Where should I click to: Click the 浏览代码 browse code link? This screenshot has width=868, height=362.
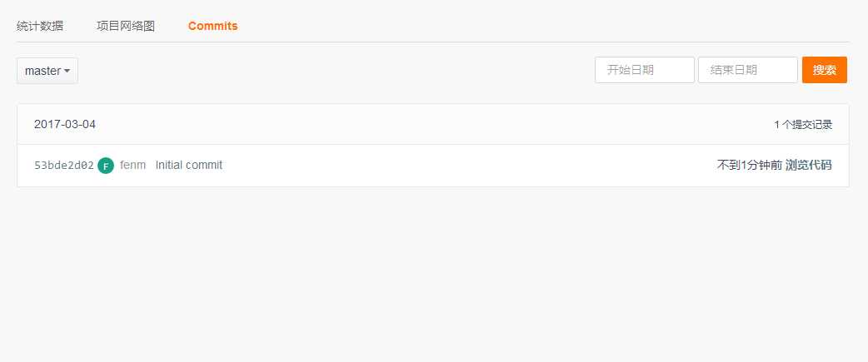[808, 165]
